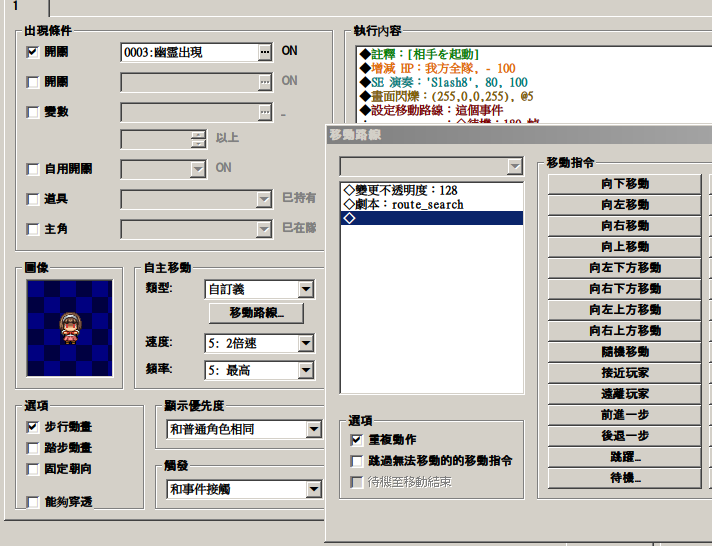Enable the 主角 condition checkbox

[x=33, y=229]
